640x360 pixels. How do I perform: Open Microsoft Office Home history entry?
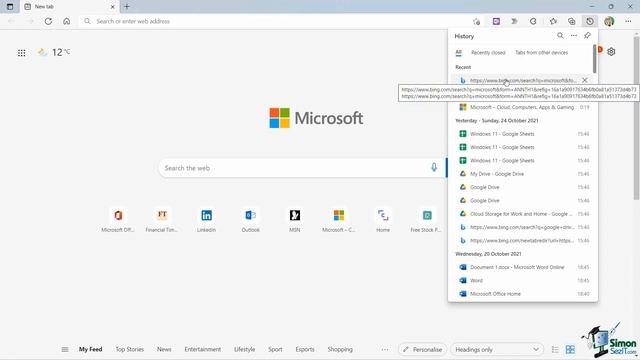pyautogui.click(x=522, y=294)
